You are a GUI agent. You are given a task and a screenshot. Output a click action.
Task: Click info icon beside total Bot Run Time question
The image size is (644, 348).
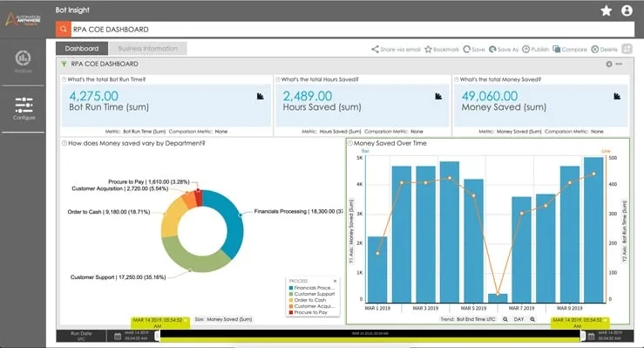[x=64, y=79]
